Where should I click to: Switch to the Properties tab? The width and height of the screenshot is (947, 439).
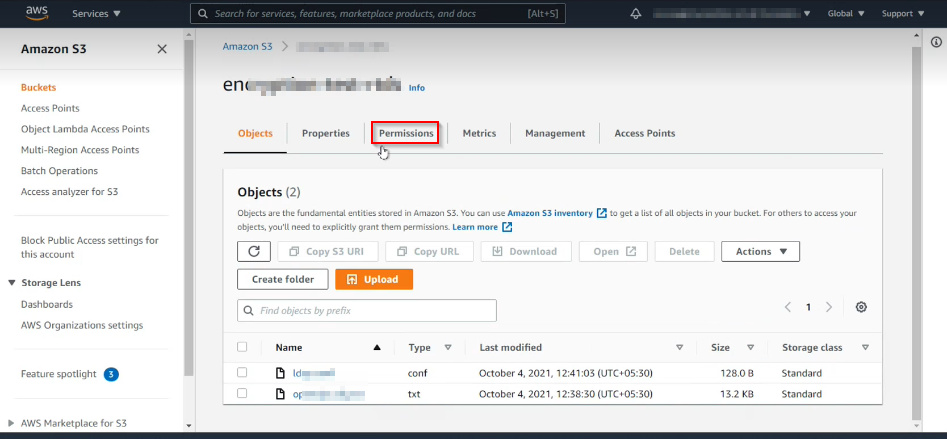point(326,133)
